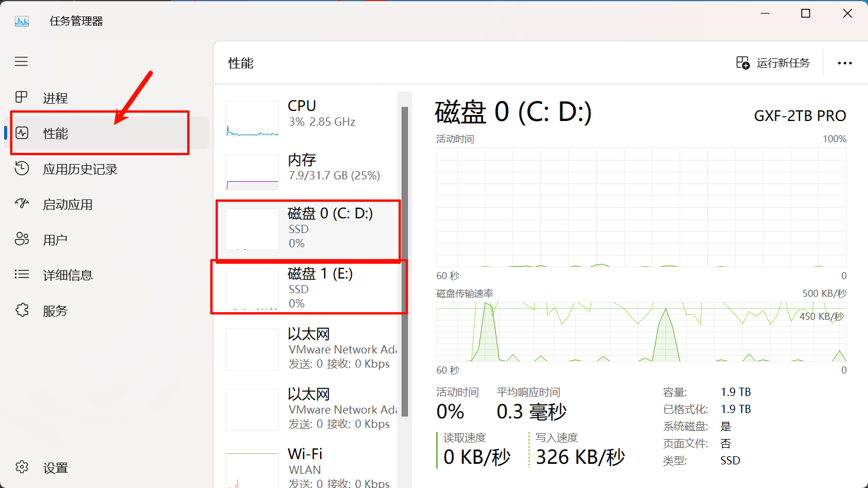Click the 0% 活动时间 value
The width and height of the screenshot is (868, 488).
[x=450, y=412]
